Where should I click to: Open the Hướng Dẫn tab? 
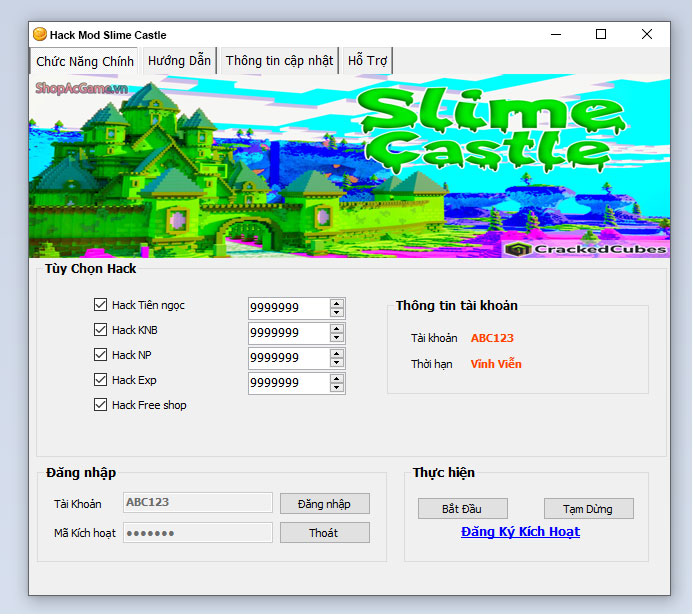(x=179, y=60)
